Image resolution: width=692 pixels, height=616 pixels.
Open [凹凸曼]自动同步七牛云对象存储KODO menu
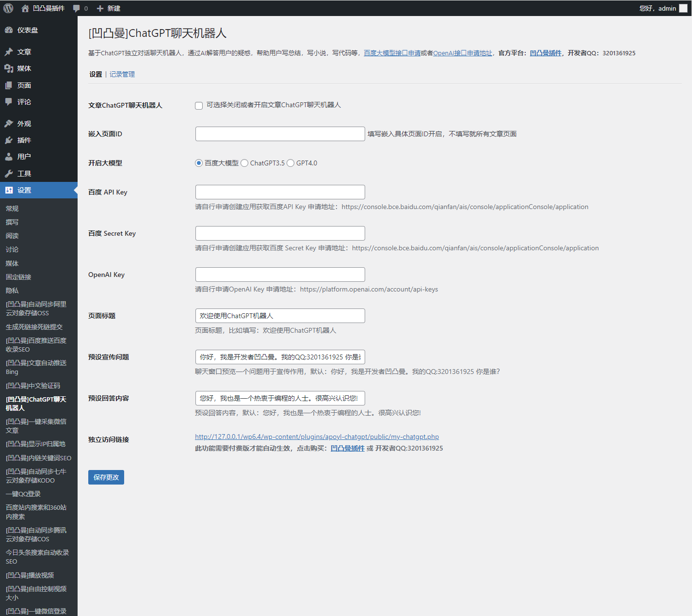click(36, 476)
